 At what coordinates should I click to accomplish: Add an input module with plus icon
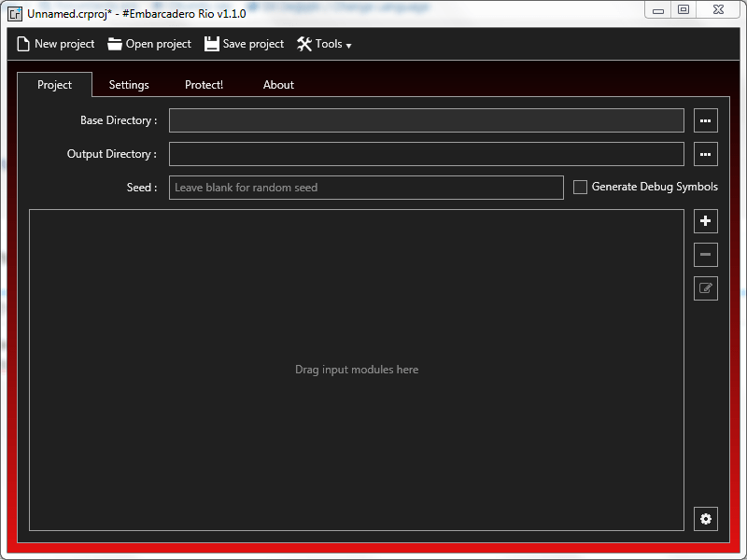[706, 221]
